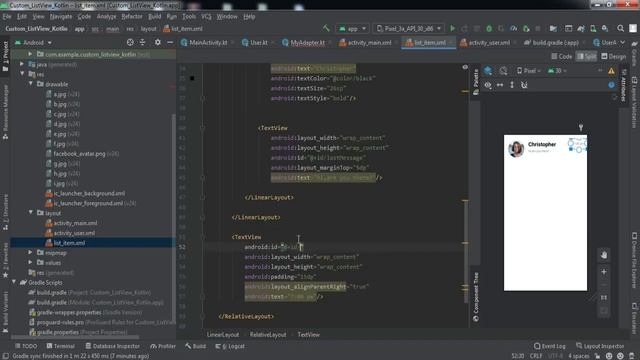Open the API 30 version dropdown in preview
The width and height of the screenshot is (640, 360).
click(x=557, y=71)
